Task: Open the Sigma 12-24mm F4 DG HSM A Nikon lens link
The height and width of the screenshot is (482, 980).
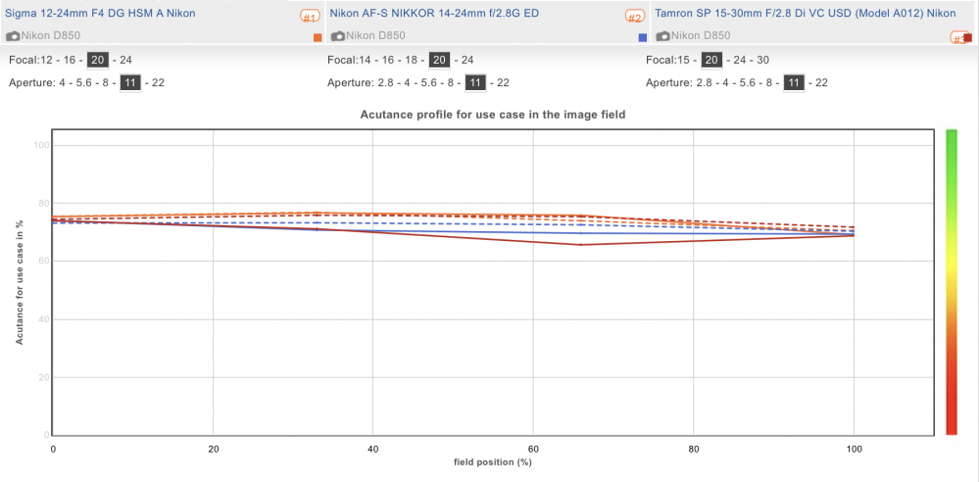Action: click(100, 13)
